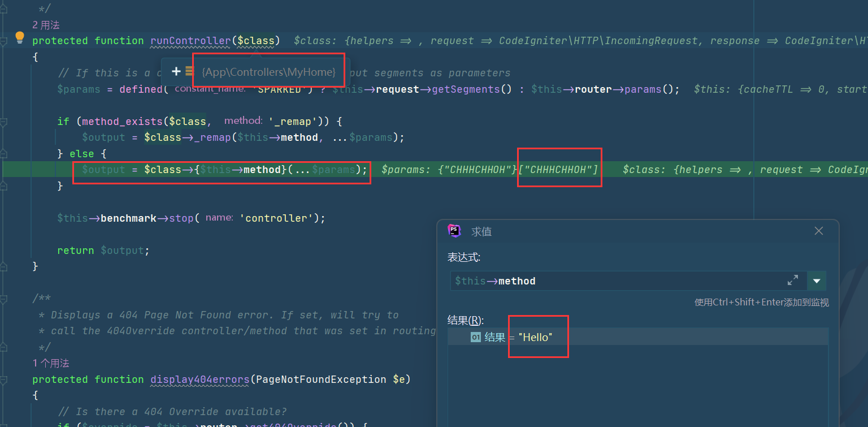Toggle fold marker at runController closing brace

(x=4, y=266)
